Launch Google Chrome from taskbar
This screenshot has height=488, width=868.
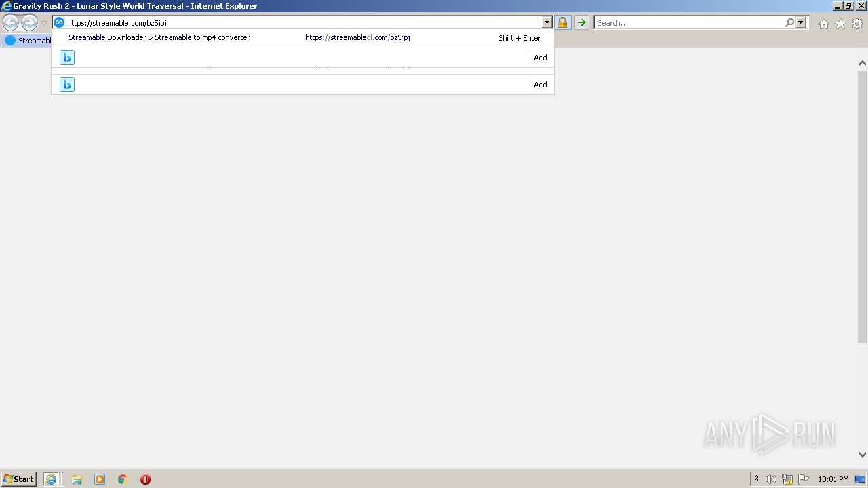click(123, 479)
